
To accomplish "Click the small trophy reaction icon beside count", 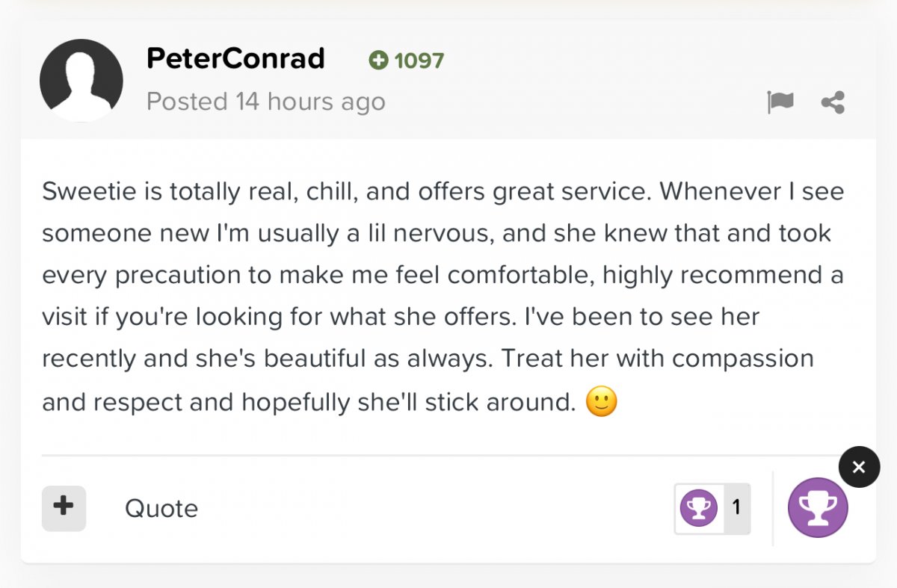I will (699, 509).
